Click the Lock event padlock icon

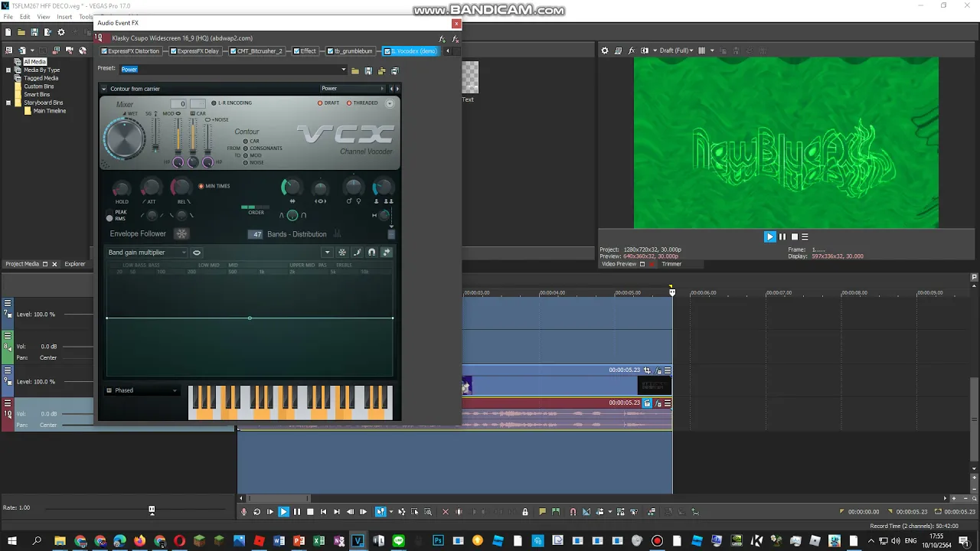(x=525, y=512)
